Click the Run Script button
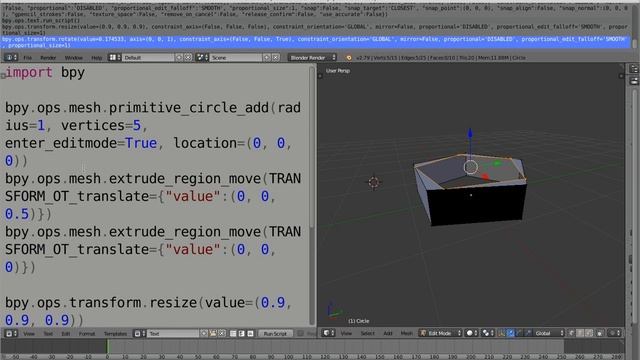 point(275,333)
